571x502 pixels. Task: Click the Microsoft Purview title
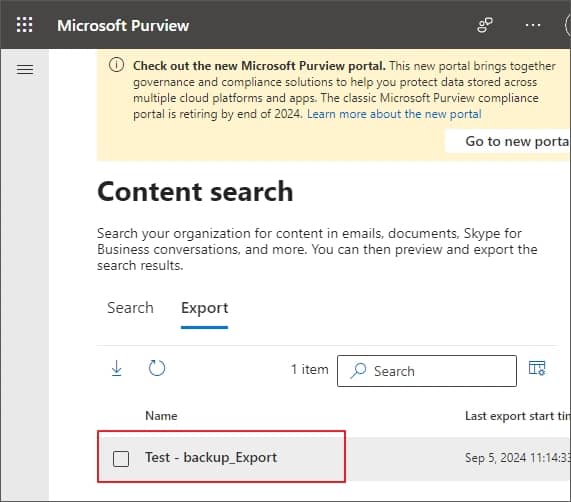tap(123, 25)
